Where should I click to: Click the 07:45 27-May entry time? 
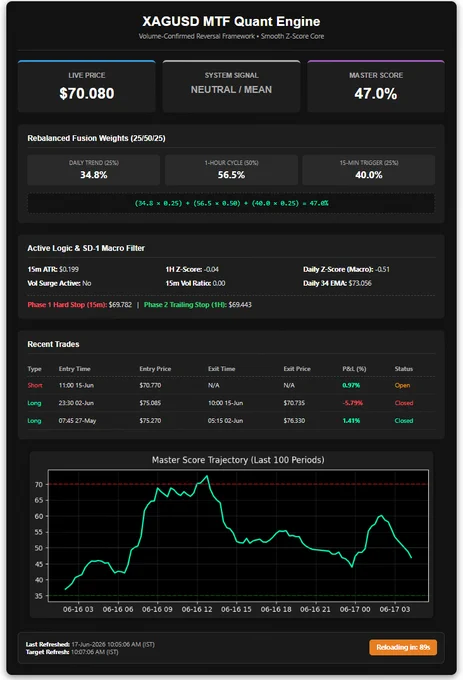coord(77,421)
